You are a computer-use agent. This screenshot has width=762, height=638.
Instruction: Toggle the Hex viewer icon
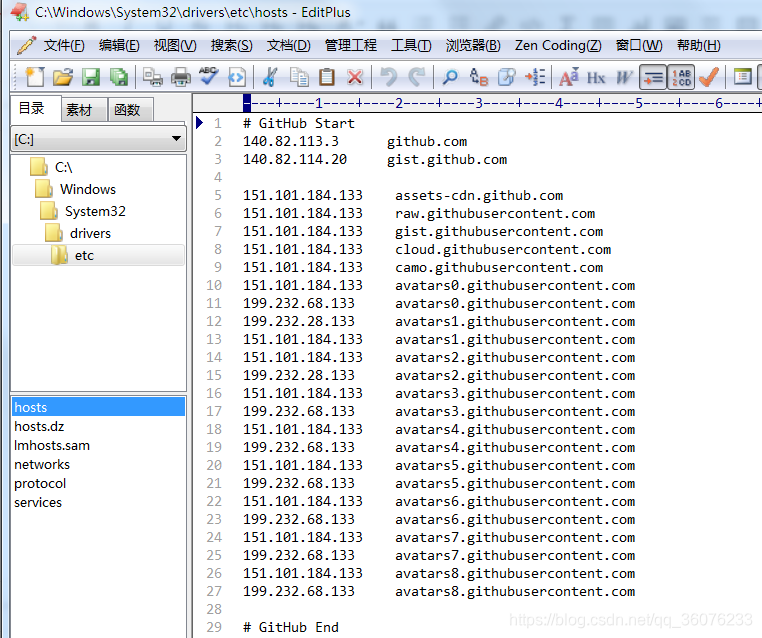click(596, 77)
